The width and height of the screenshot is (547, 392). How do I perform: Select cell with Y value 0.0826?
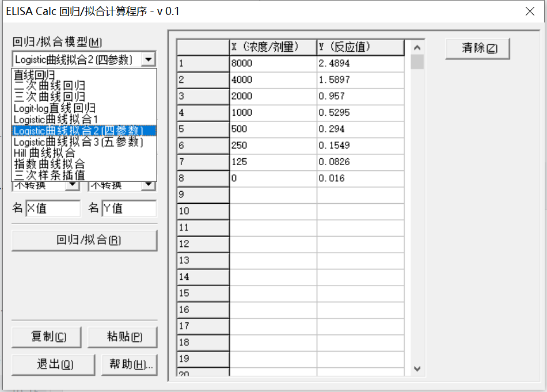pyautogui.click(x=360, y=162)
